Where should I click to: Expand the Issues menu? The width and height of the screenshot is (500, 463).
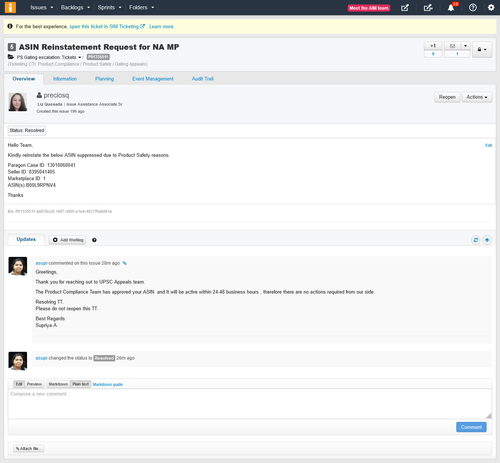click(x=42, y=7)
